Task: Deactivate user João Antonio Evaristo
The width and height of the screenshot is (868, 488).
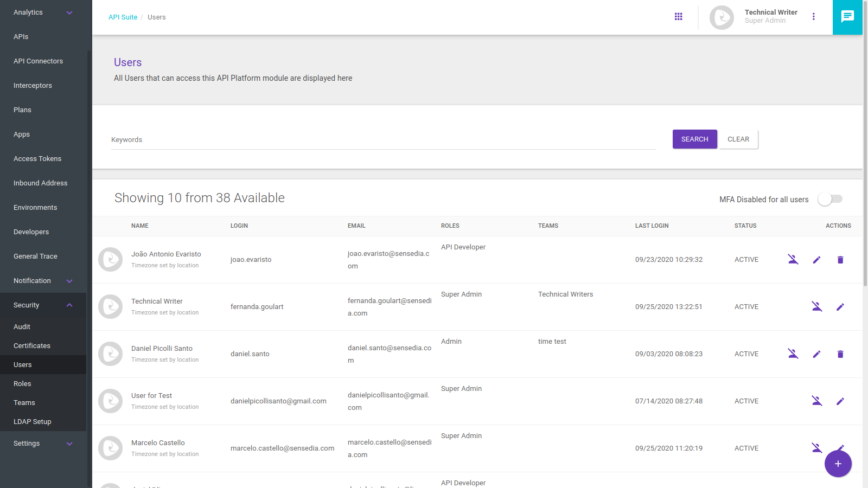Action: pos(793,260)
